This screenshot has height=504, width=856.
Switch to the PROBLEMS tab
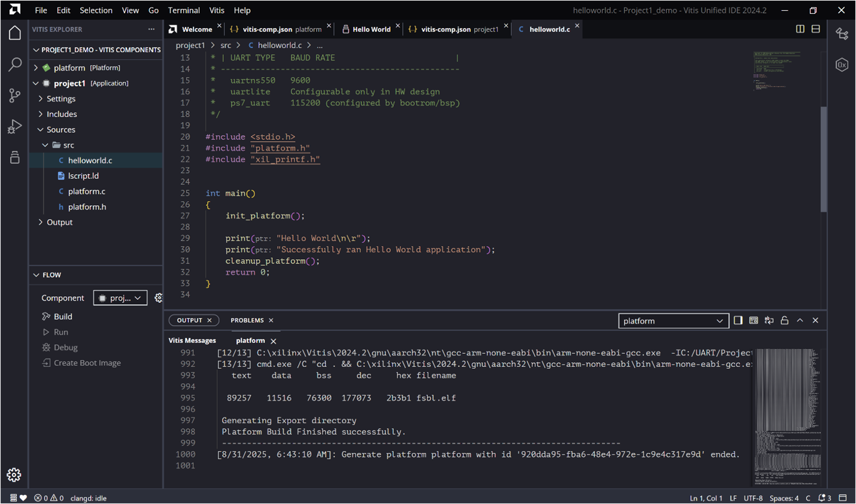[247, 320]
